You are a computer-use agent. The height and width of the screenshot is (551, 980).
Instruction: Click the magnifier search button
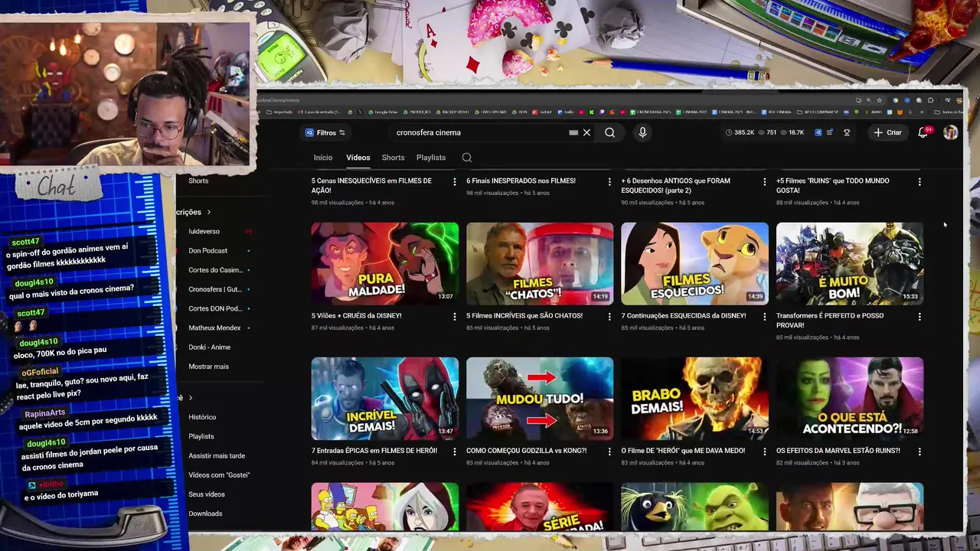[x=609, y=132]
